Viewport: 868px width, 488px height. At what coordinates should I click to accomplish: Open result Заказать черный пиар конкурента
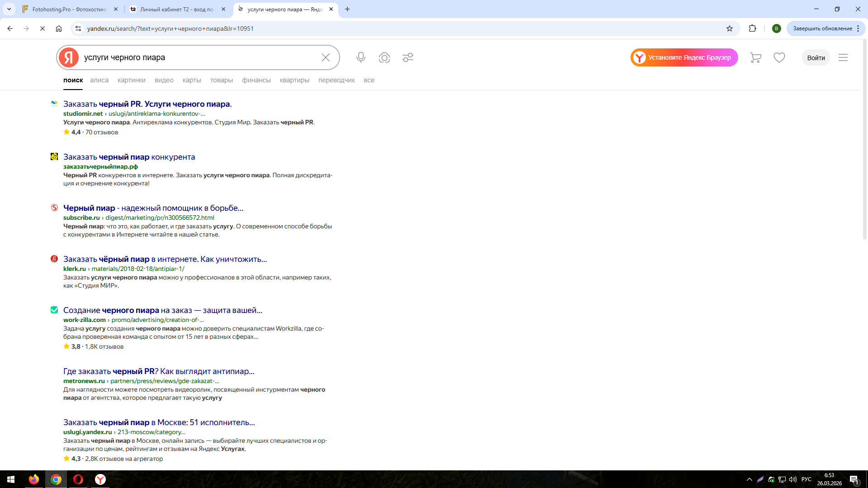tap(129, 157)
